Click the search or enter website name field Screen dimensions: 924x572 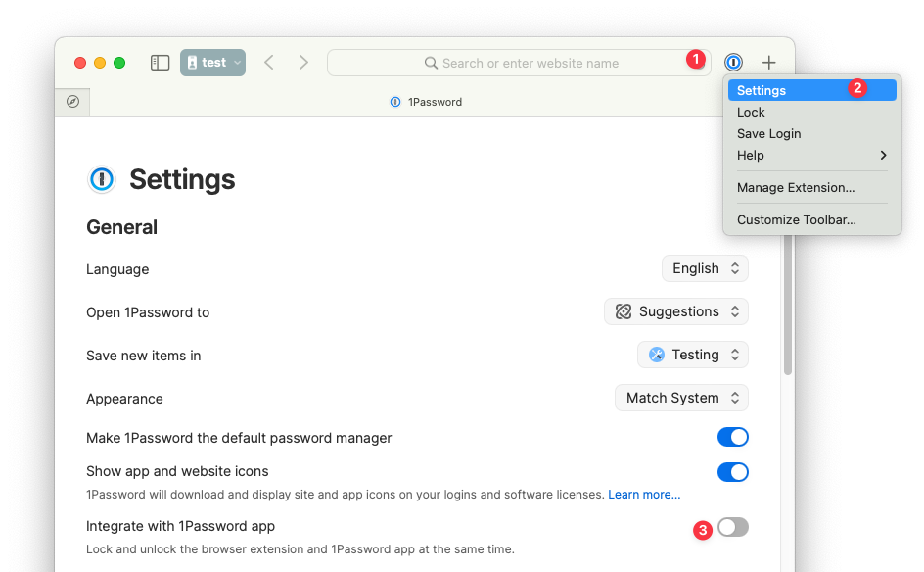519,63
